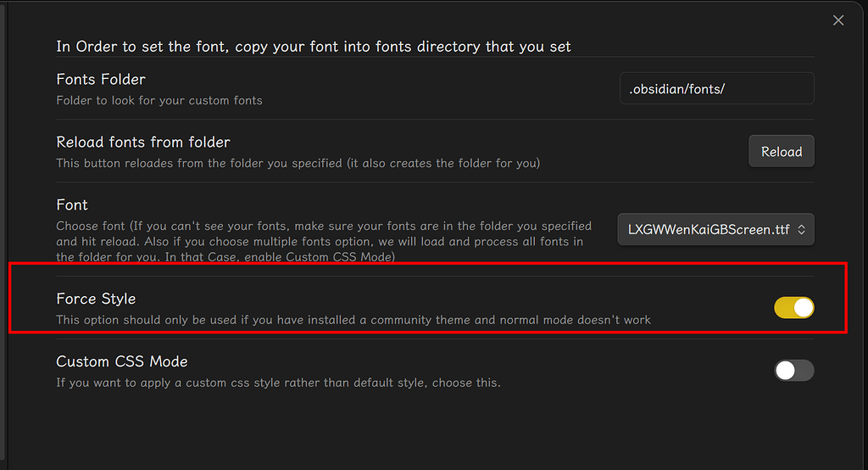Viewport: 868px width, 470px height.
Task: Click the Fonts Folder path input field
Action: pyautogui.click(x=716, y=88)
